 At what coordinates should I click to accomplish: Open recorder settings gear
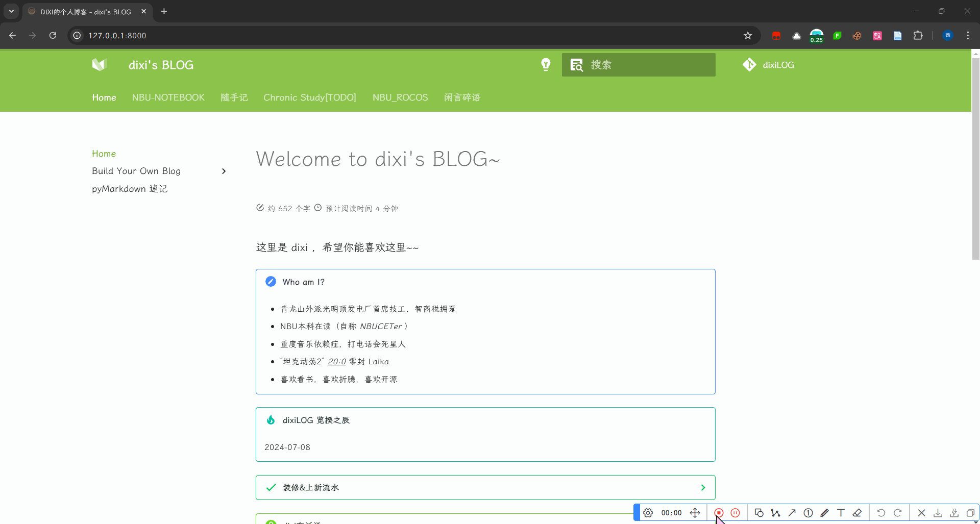[x=648, y=513]
